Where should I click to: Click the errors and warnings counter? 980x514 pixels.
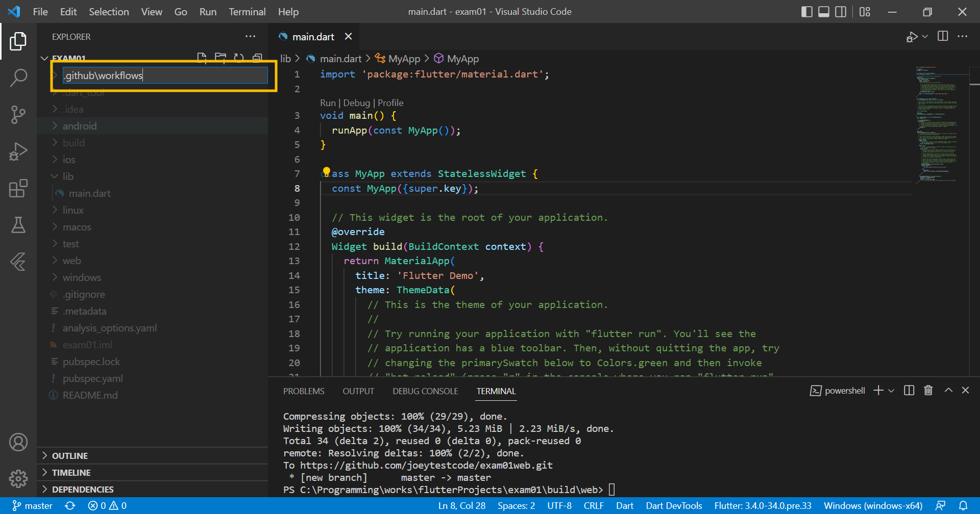point(107,505)
